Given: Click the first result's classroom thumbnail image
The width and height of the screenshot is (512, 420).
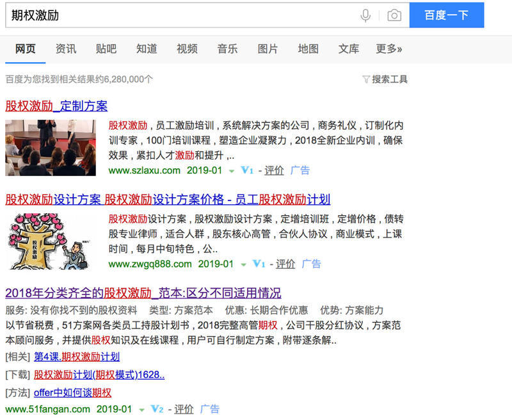Looking at the screenshot, I should coord(50,147).
